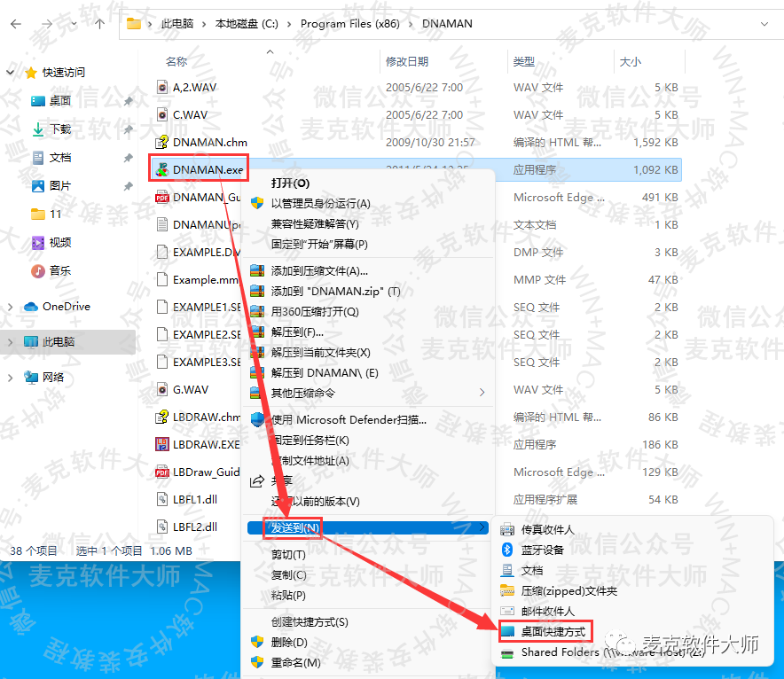Open recent locations dropdown chevron
The height and width of the screenshot is (679, 784).
pyautogui.click(x=74, y=24)
